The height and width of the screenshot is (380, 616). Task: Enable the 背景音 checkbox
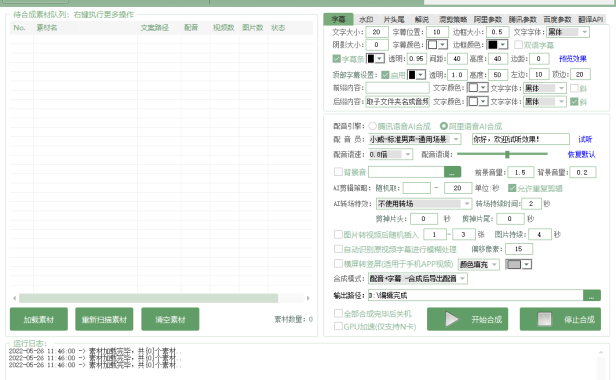338,172
